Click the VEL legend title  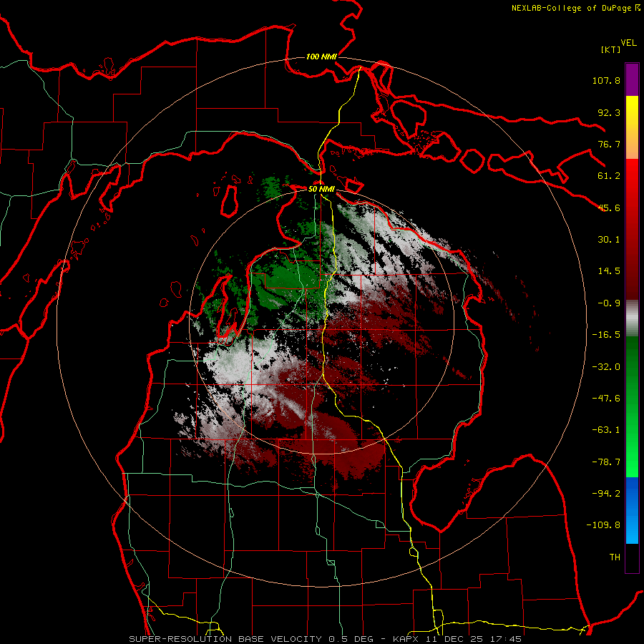tap(628, 43)
